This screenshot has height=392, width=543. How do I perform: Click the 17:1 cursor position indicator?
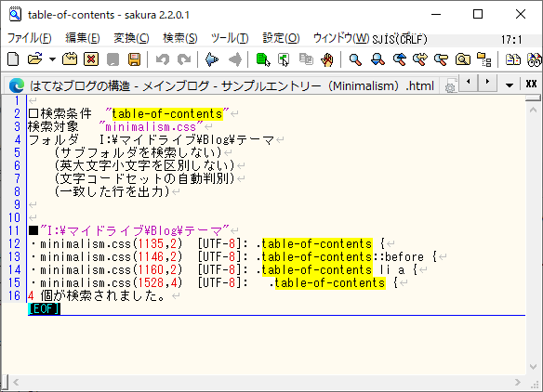click(511, 40)
